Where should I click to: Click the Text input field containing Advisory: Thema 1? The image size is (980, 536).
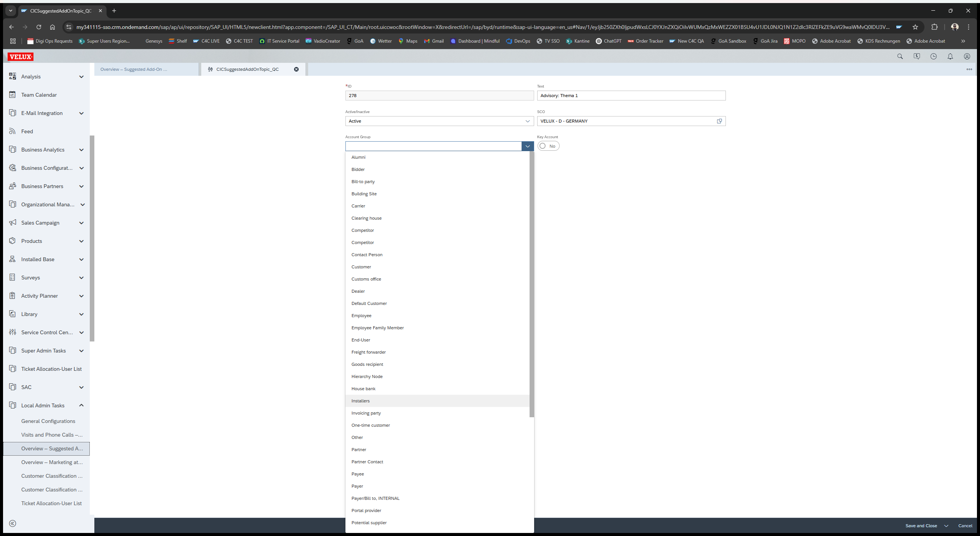pos(631,96)
